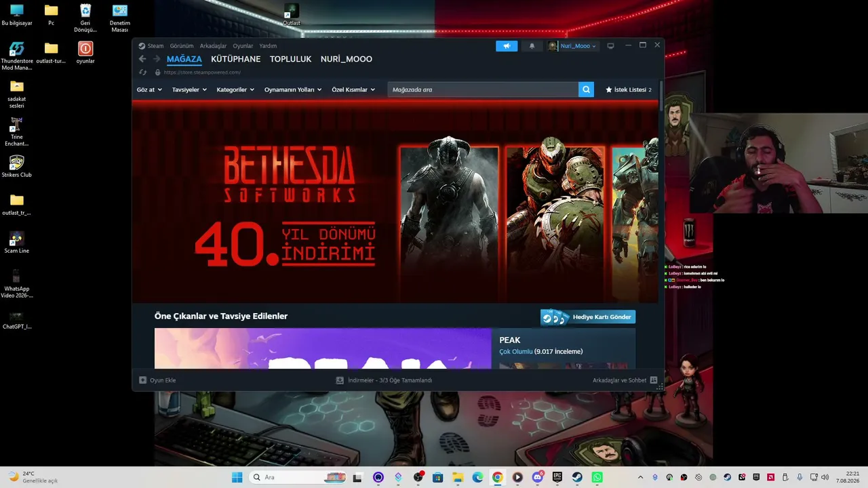This screenshot has width=868, height=488.
Task: Click the Oyun Ekle plus icon
Action: point(142,380)
